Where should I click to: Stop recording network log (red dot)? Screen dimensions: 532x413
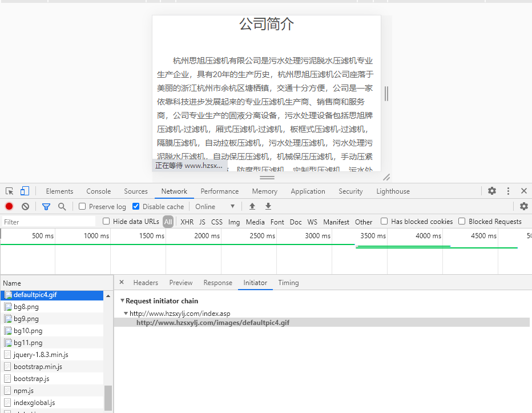click(9, 206)
